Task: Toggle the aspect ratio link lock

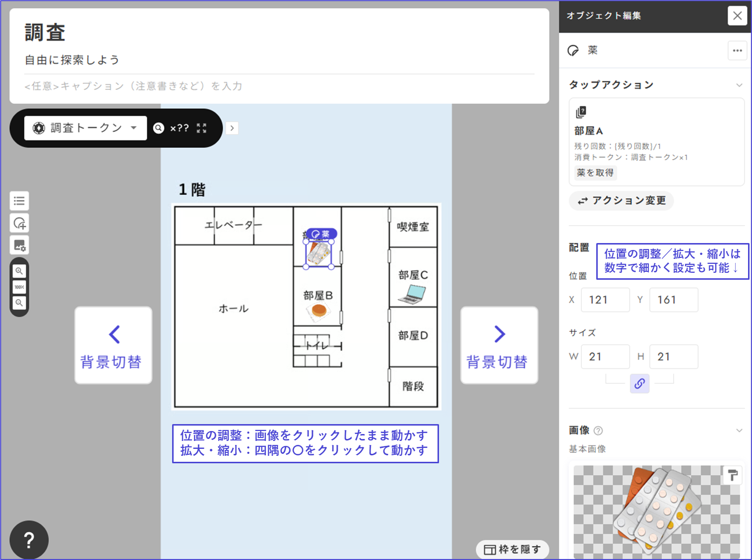Action: (639, 383)
